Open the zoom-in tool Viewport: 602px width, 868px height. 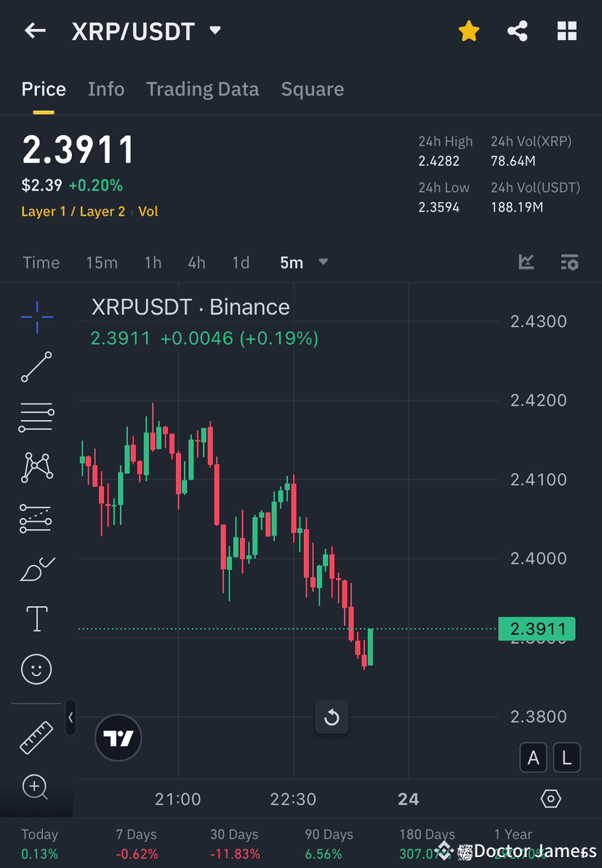pos(36,787)
